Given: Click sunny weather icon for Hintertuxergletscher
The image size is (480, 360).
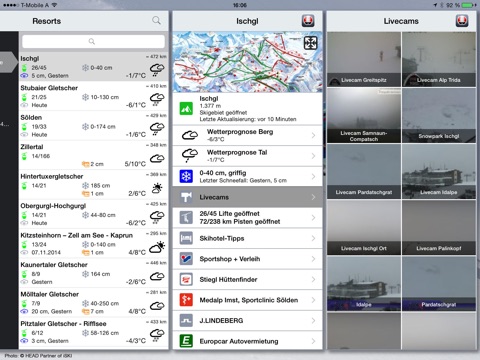Looking at the screenshot, I should (157, 188).
